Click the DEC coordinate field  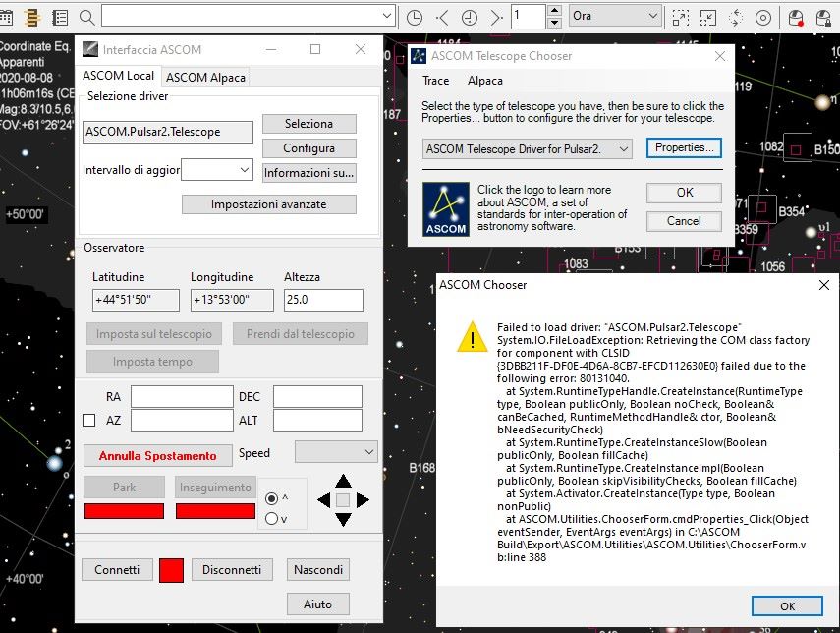click(317, 397)
